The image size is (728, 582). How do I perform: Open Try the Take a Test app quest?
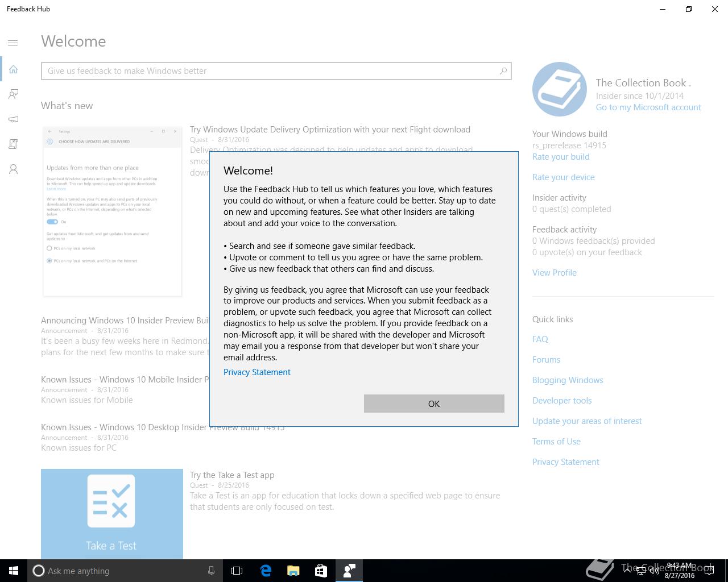click(x=232, y=475)
